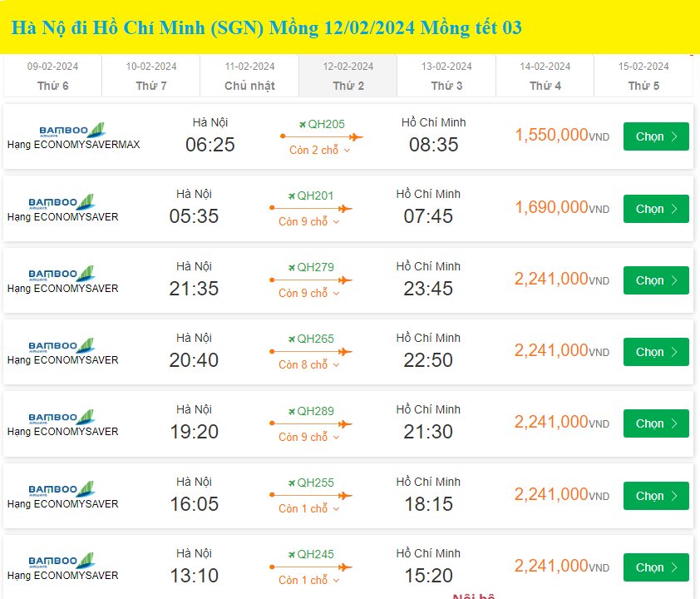
Task: Expand 'Còn 8 chỗ' dropdown for QH265
Action: 309,365
